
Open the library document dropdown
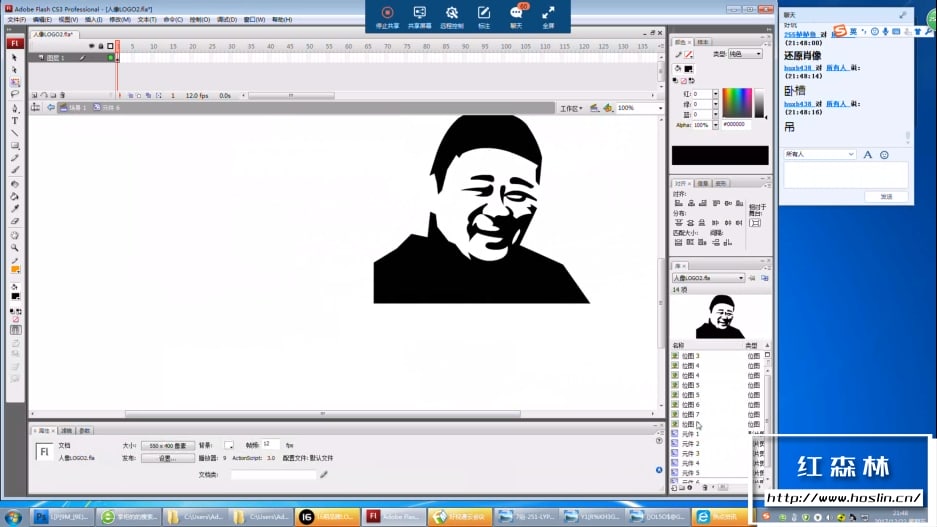[708, 278]
